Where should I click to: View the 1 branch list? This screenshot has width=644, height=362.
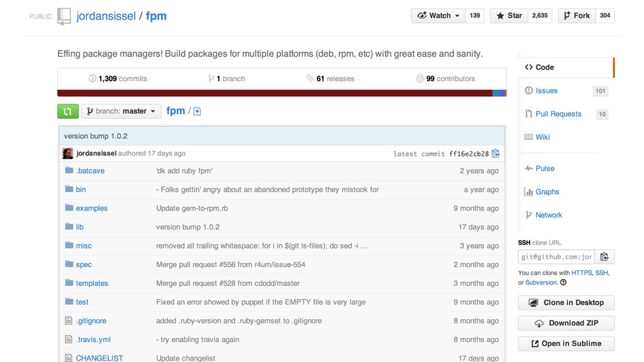[226, 79]
